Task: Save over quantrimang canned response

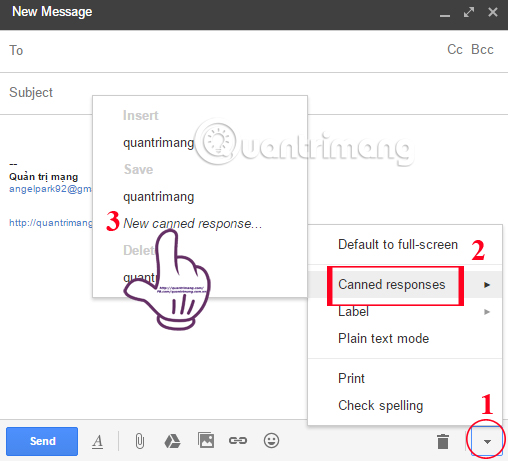Action: 158,197
